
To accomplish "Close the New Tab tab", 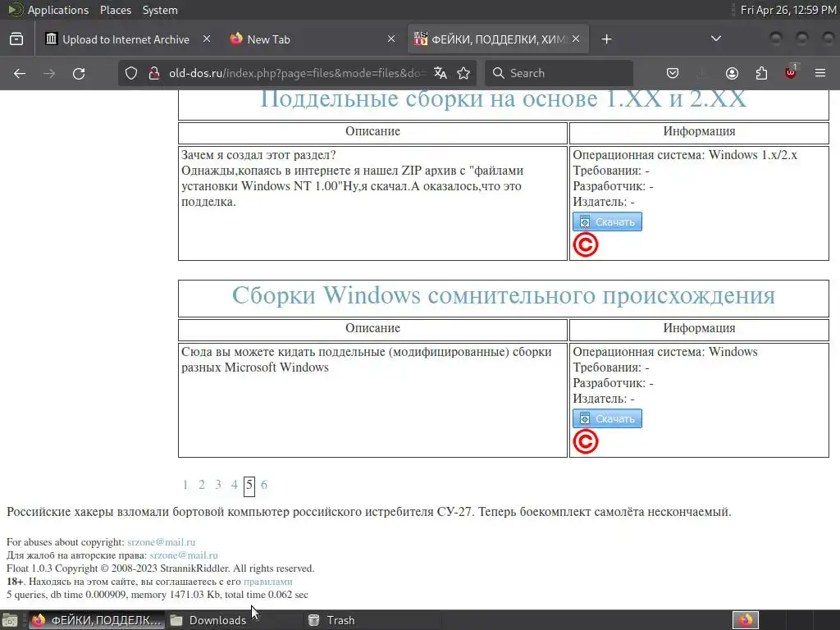I will tap(391, 39).
